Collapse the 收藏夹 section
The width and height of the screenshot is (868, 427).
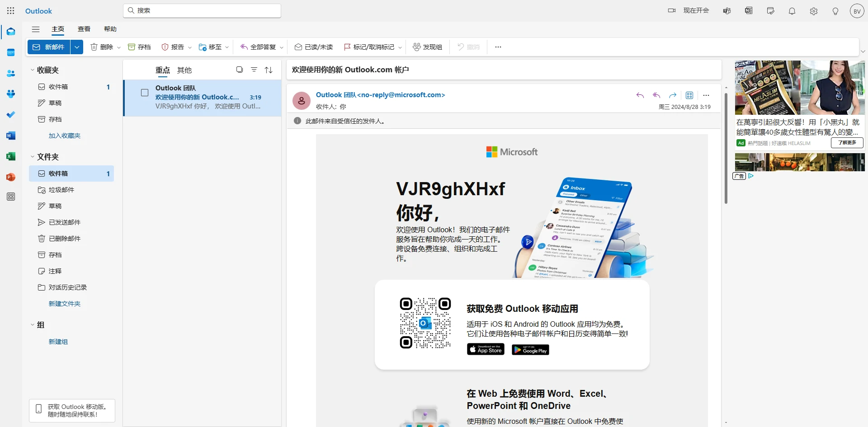(33, 70)
